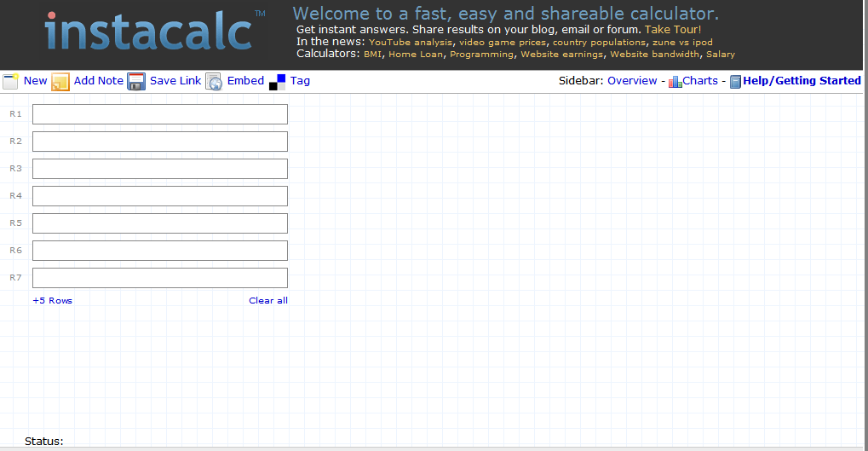Screen dimensions: 868x451
Task: Add +5 Rows to sheet
Action: pyautogui.click(x=52, y=300)
